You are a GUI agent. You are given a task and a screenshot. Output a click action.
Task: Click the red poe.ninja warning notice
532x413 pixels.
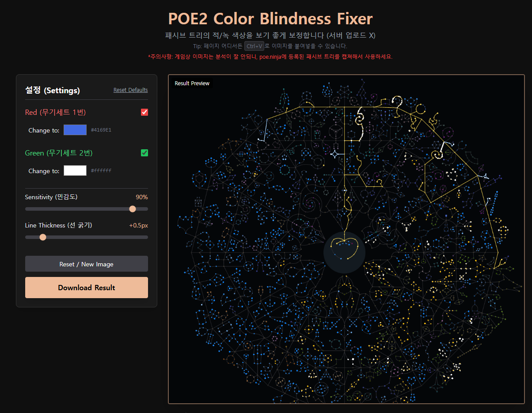click(270, 57)
